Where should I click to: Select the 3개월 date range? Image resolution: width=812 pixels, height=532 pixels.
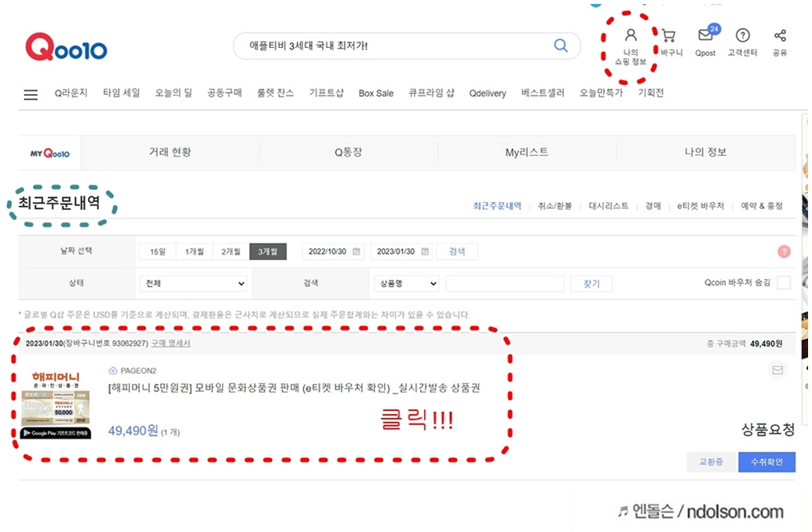click(268, 251)
